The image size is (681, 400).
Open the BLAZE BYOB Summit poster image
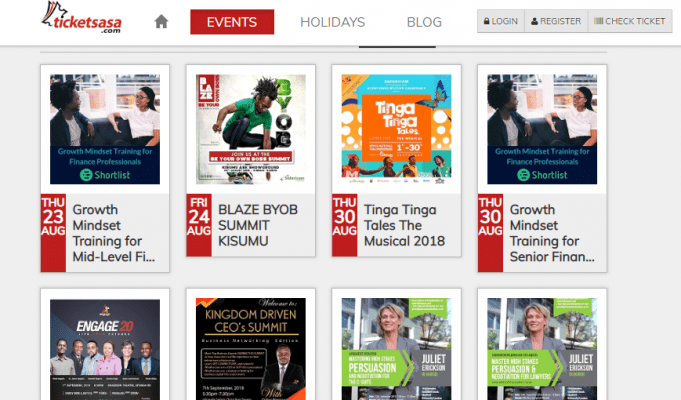(x=251, y=129)
